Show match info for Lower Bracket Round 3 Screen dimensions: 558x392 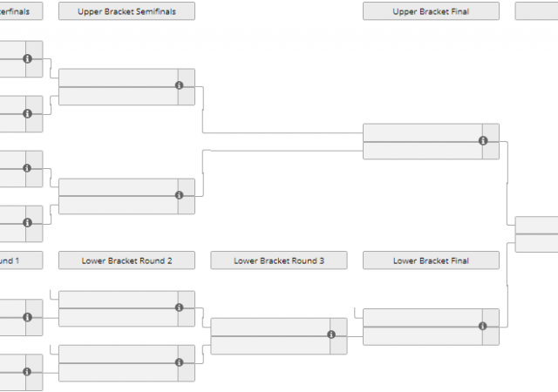331,335
